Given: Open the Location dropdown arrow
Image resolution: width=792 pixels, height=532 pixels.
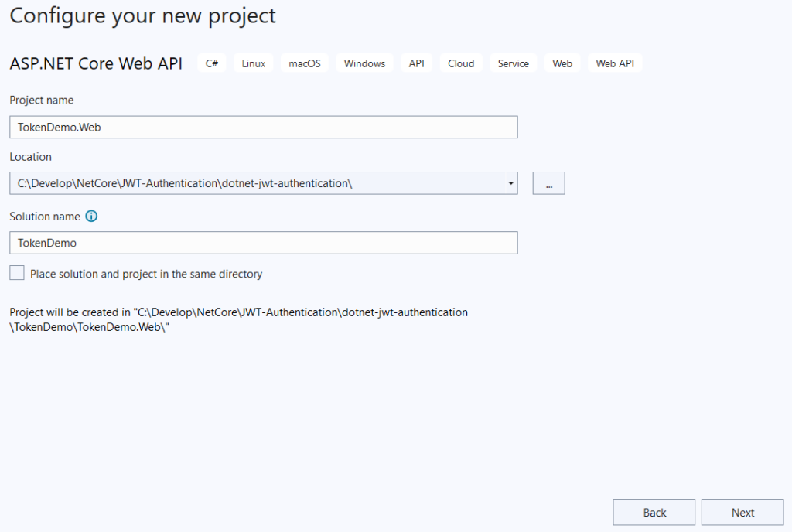Looking at the screenshot, I should coord(510,183).
